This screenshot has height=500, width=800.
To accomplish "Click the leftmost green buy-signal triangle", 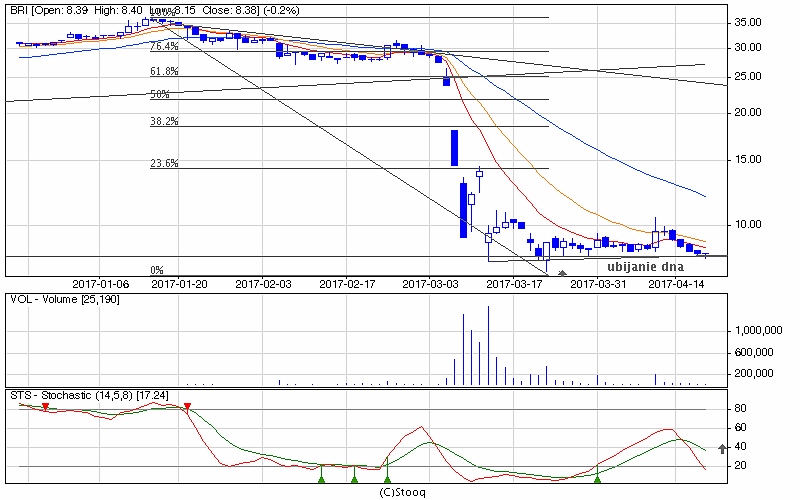I will click(x=321, y=480).
